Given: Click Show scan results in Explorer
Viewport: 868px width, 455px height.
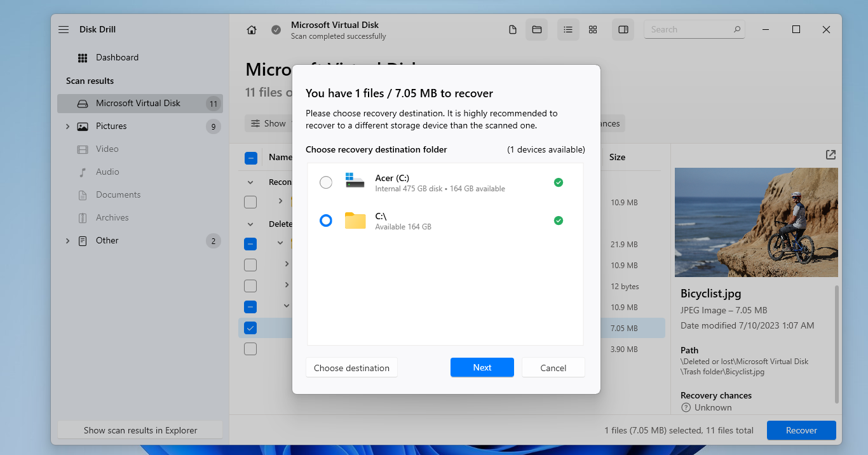Looking at the screenshot, I should pyautogui.click(x=140, y=430).
